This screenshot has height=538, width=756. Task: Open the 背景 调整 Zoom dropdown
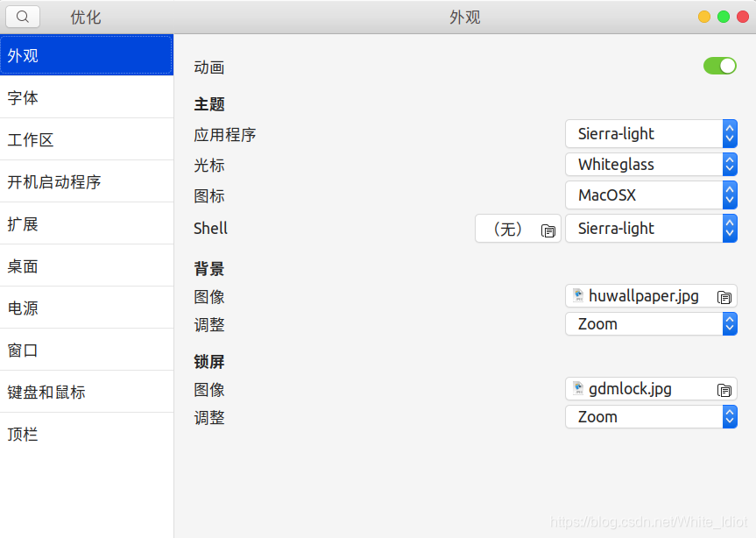651,324
